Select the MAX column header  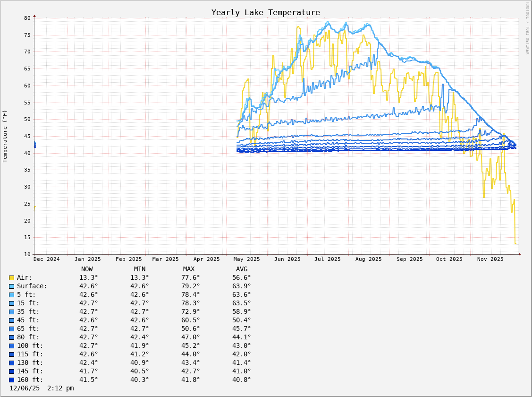pos(189,269)
